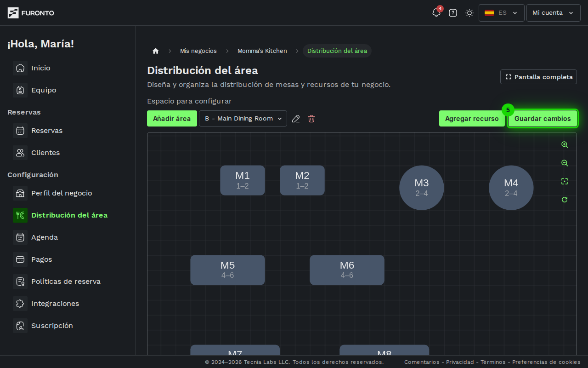Click the Integraciones puzzle icon
Viewport: 588px width, 368px height.
[x=20, y=304]
